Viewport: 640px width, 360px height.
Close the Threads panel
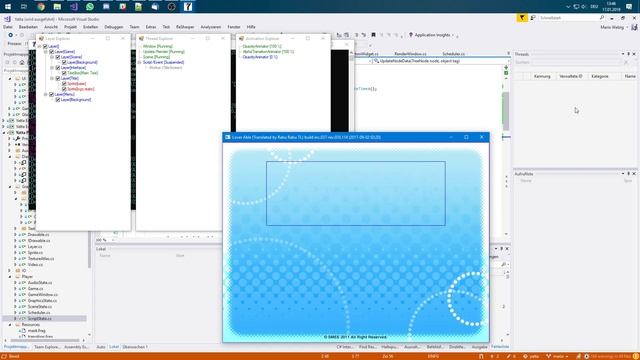coord(634,54)
